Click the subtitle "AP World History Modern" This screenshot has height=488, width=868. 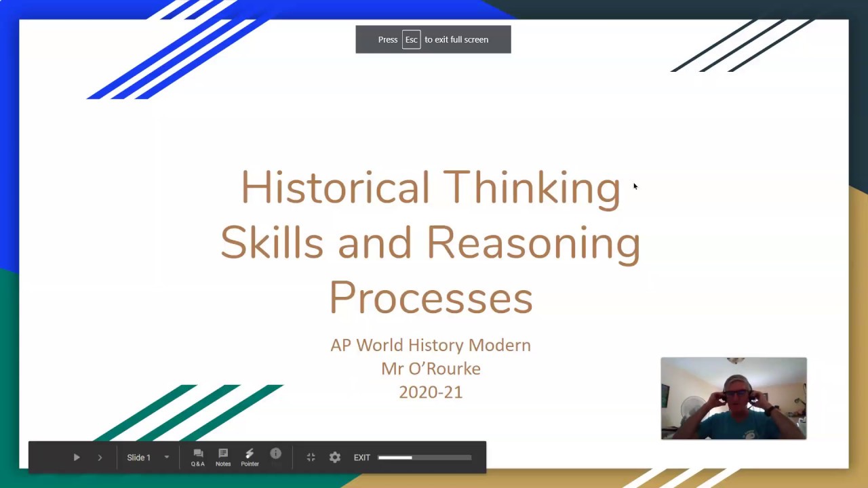[x=431, y=345]
